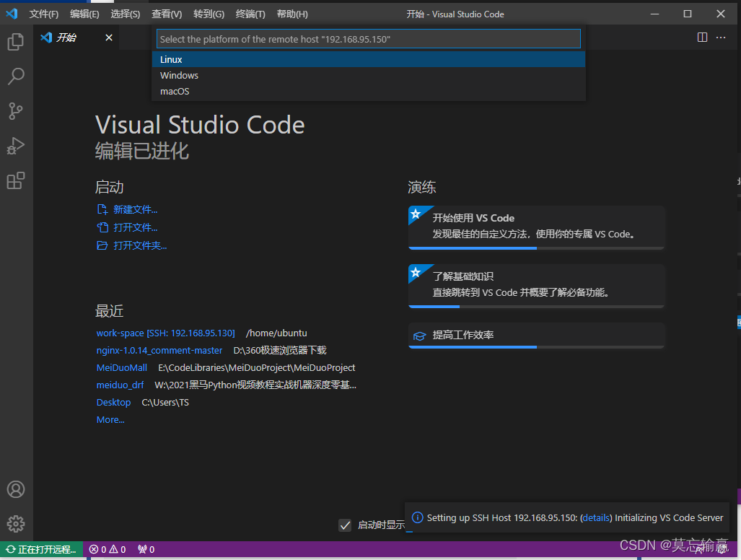Viewport: 741px width, 560px height.
Task: Open the Manage gear icon
Action: pyautogui.click(x=16, y=524)
